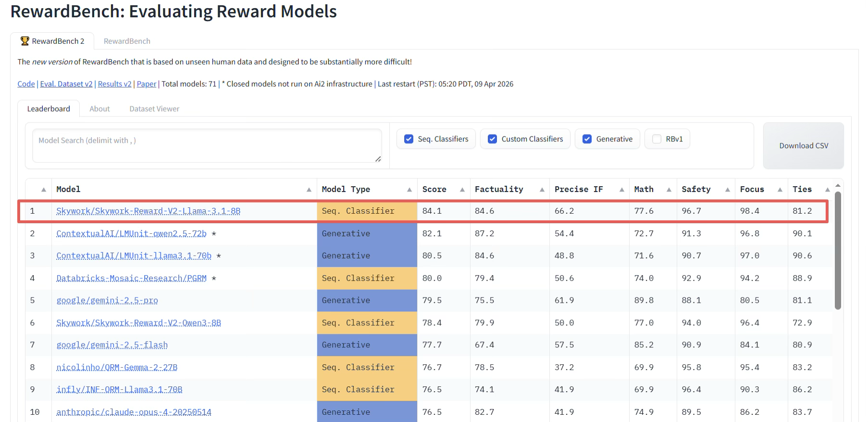Sort the Math column via arrow
The width and height of the screenshot is (868, 422).
point(669,190)
